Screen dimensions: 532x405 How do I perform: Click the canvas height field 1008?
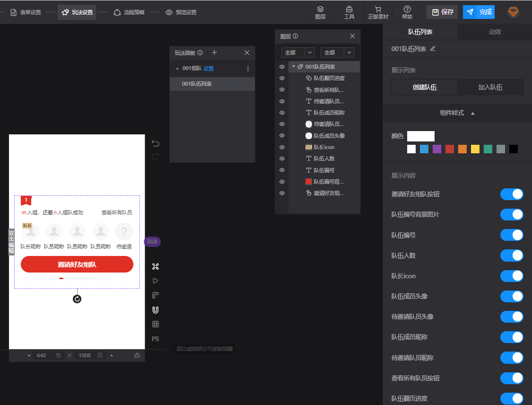click(85, 355)
